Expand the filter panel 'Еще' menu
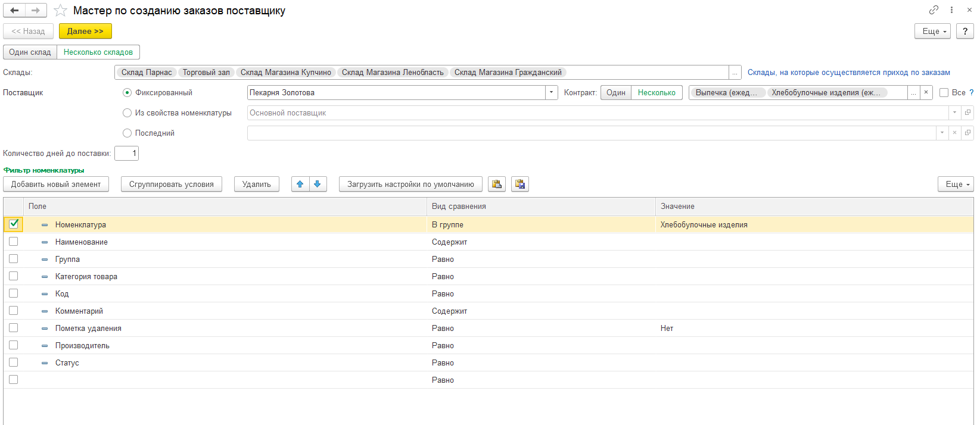Viewport: 980px width, 425px height. click(x=956, y=185)
